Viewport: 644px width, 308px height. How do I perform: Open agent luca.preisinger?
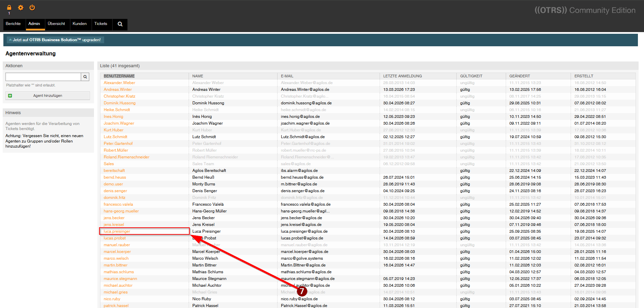(x=117, y=231)
